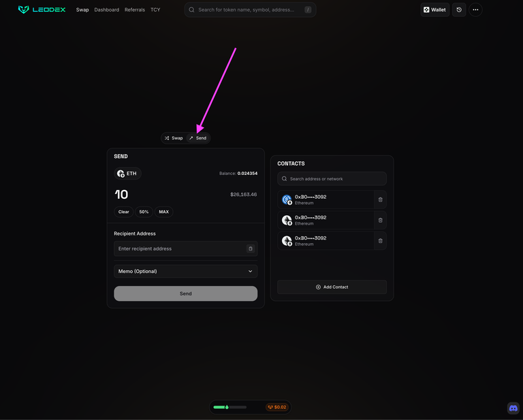The height and width of the screenshot is (420, 523).
Task: Click the recipient address input
Action: tap(185, 248)
